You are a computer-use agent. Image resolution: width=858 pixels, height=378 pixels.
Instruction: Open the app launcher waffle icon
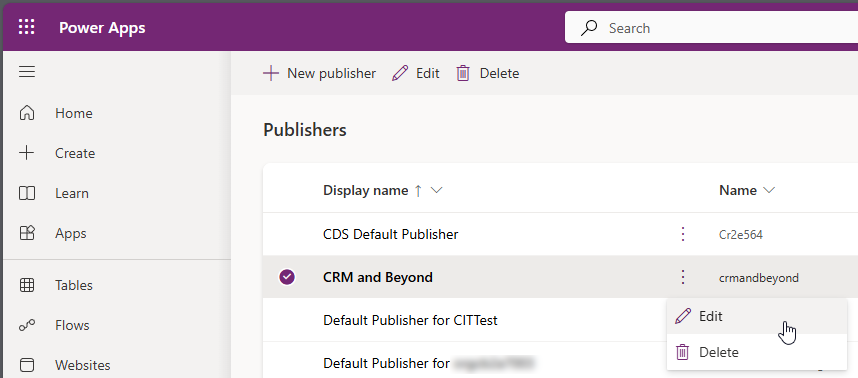(x=26, y=27)
